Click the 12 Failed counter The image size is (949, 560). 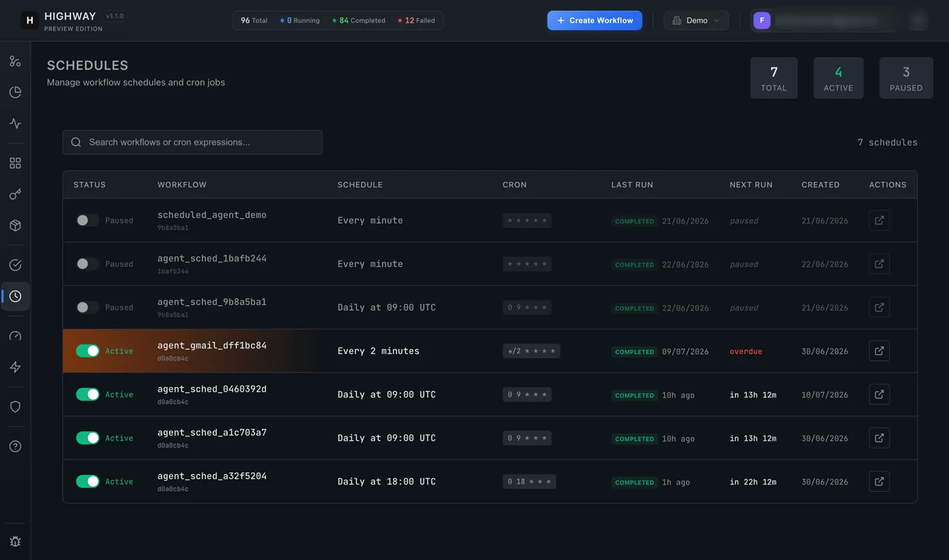[x=416, y=20]
